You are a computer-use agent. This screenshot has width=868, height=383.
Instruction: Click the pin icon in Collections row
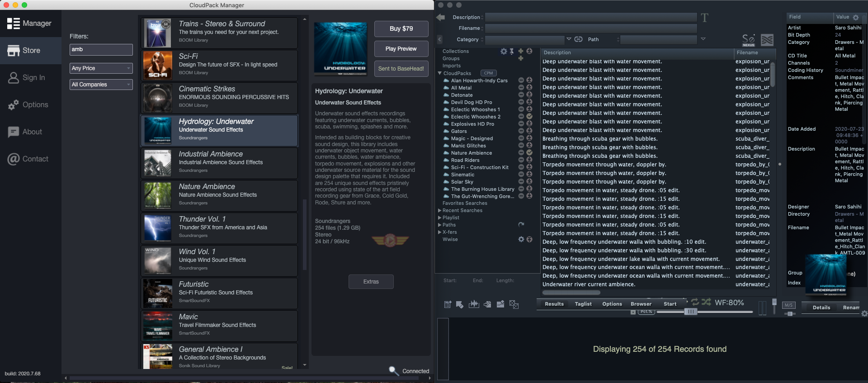tap(512, 51)
